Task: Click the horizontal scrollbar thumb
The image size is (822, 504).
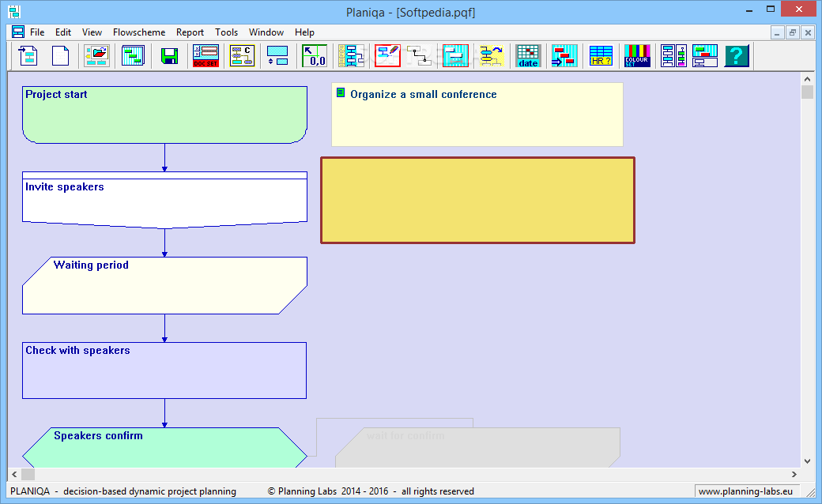Action: coord(28,474)
